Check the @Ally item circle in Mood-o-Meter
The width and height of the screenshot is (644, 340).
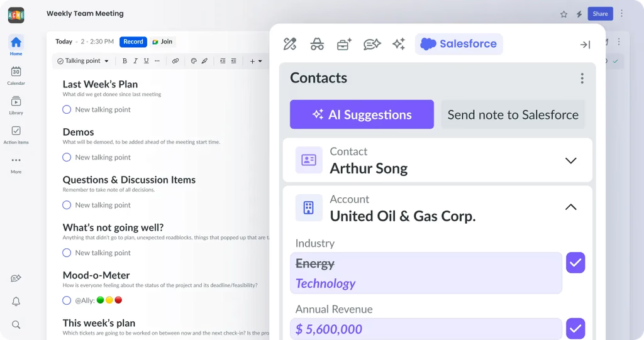[67, 300]
